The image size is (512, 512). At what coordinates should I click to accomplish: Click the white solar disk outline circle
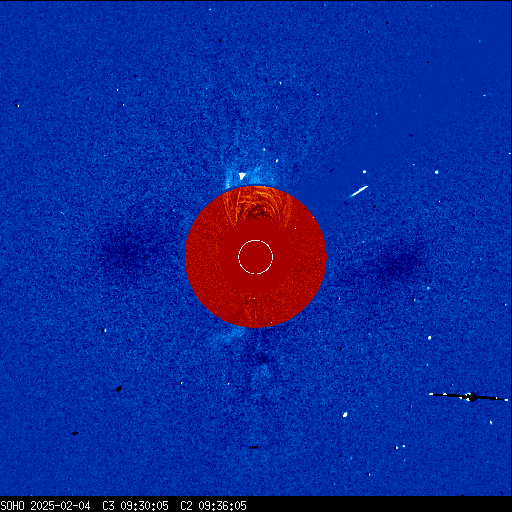pos(256,257)
